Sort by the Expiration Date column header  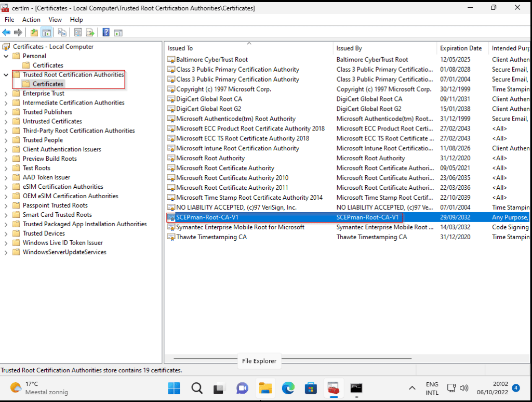click(461, 48)
